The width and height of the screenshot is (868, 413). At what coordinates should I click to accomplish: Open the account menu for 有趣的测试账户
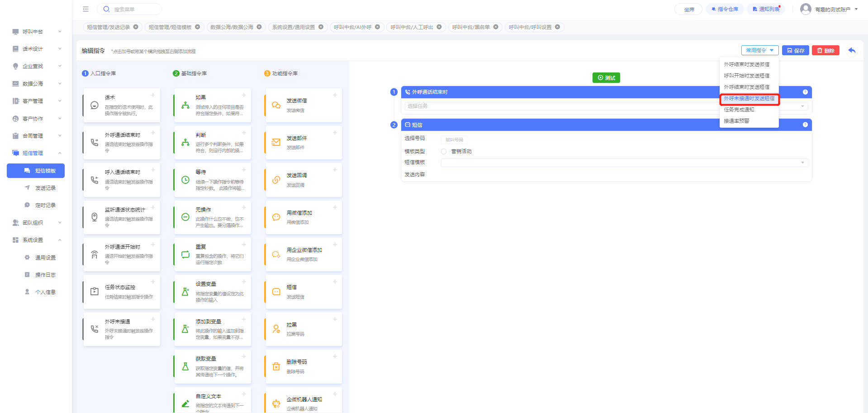[x=829, y=9]
